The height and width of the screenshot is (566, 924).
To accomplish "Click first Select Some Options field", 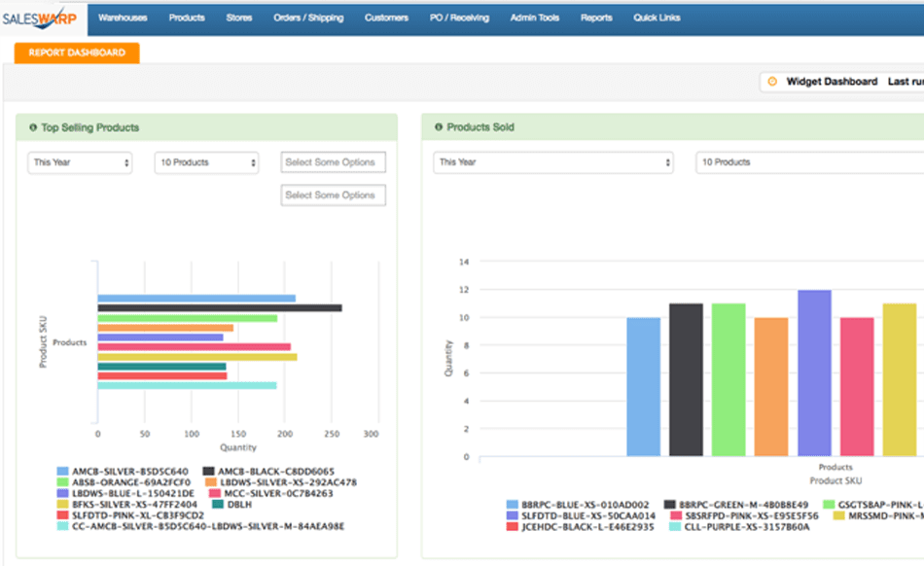I will coord(333,162).
